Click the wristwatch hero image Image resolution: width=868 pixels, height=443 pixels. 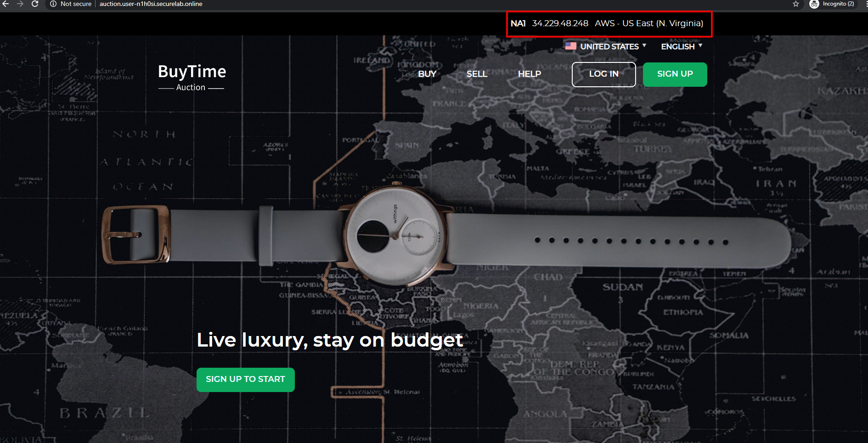point(445,236)
